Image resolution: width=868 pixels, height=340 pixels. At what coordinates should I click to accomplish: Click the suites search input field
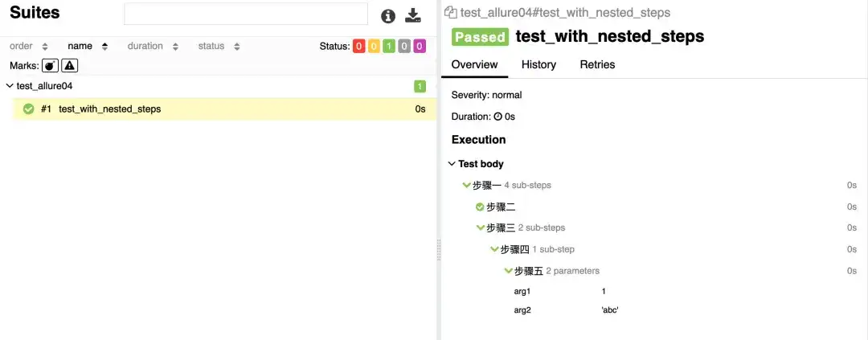click(246, 14)
